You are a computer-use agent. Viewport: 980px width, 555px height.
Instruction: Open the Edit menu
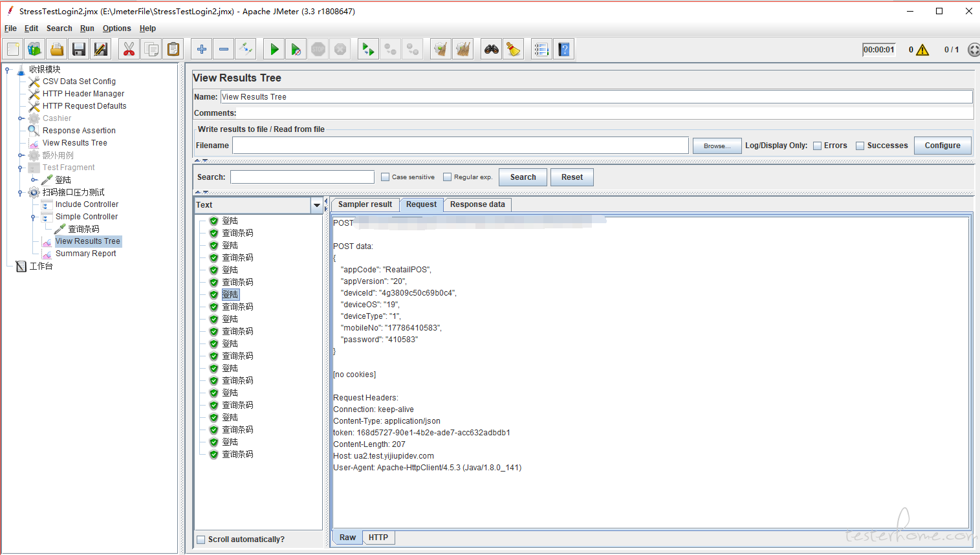coord(31,28)
